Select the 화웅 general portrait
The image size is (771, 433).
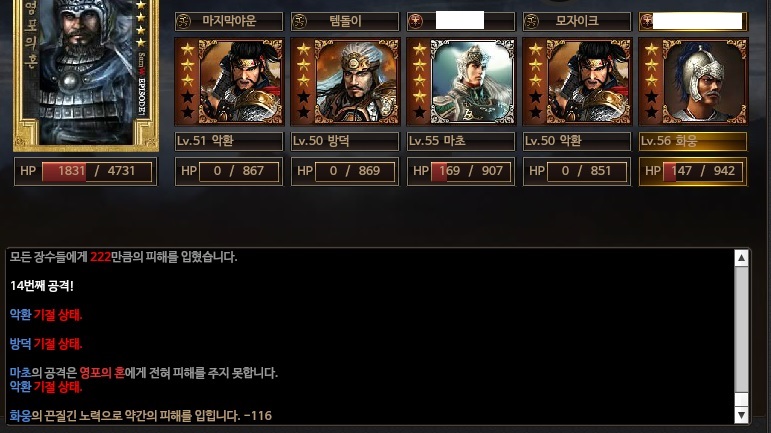pos(693,82)
